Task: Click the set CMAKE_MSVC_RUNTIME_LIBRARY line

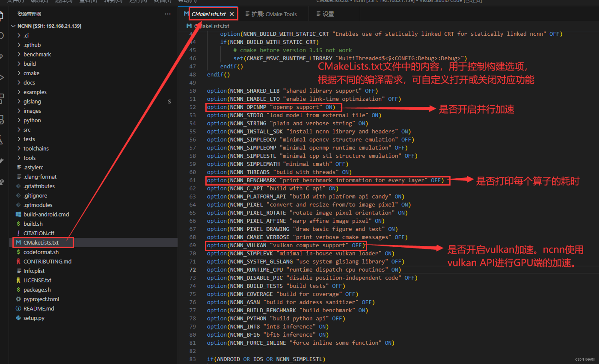Action: 350,58
